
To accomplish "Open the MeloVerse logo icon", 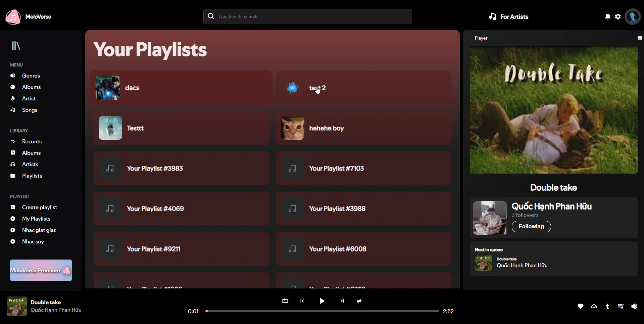I will [x=13, y=16].
